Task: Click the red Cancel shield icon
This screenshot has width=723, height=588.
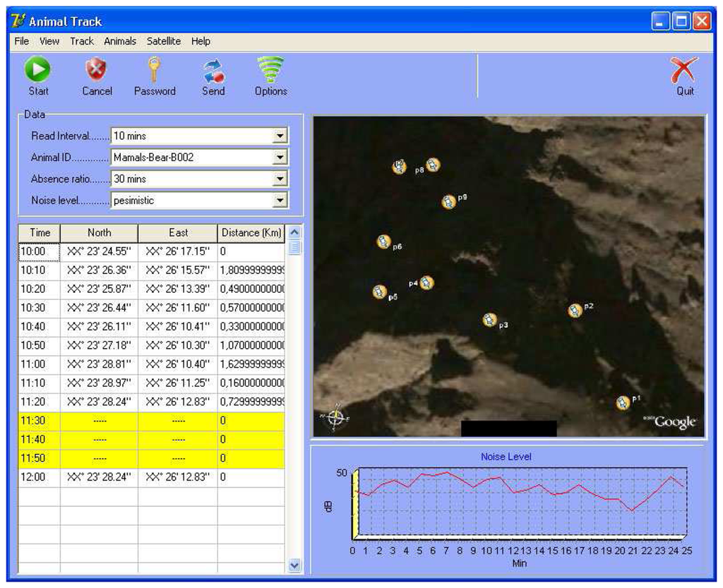Action: point(96,69)
